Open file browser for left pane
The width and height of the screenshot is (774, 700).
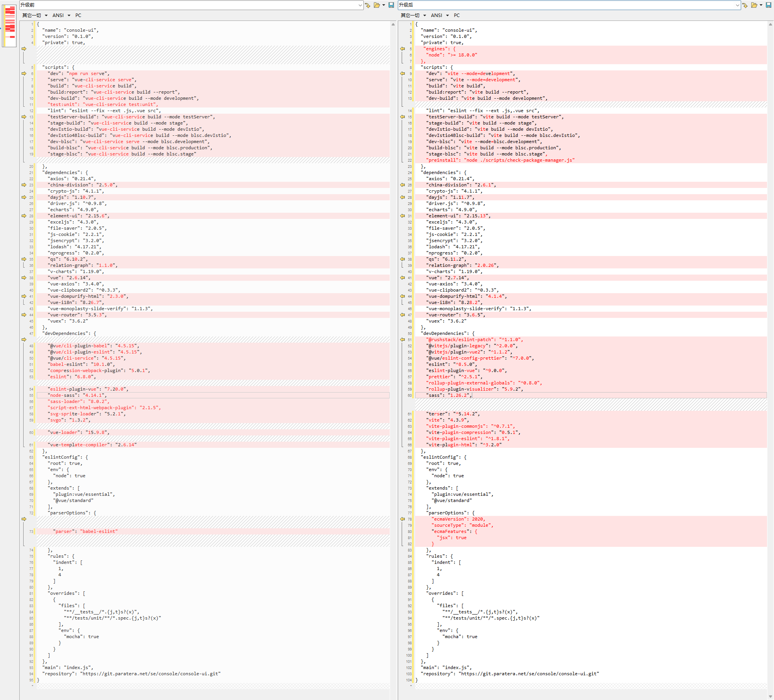pos(377,5)
